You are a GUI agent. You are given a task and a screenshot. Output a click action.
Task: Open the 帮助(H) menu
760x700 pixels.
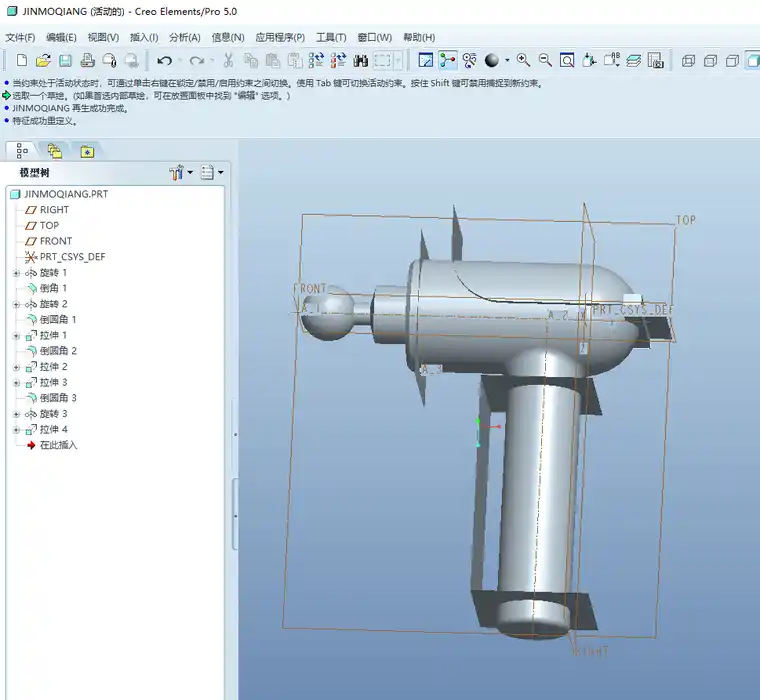pyautogui.click(x=419, y=37)
